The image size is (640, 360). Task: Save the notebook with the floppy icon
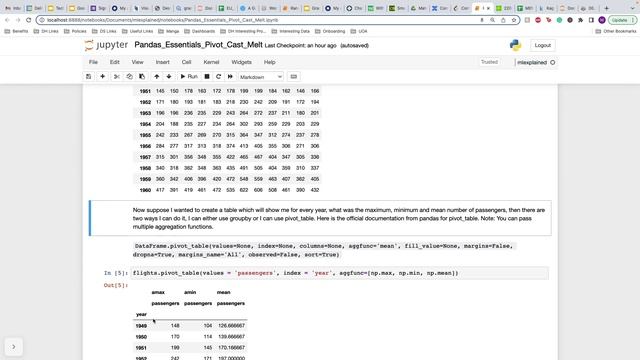click(x=89, y=77)
